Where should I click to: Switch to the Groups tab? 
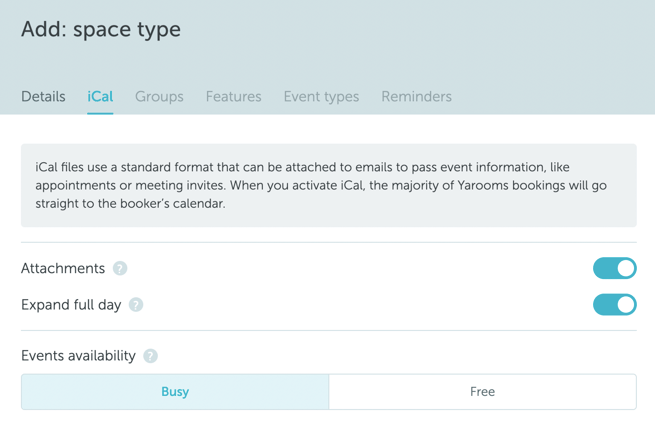(x=159, y=97)
